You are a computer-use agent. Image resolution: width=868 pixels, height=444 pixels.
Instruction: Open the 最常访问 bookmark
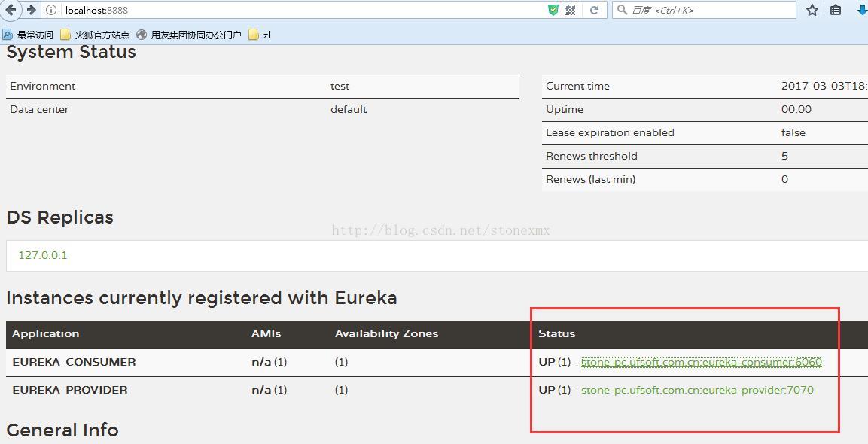point(28,35)
